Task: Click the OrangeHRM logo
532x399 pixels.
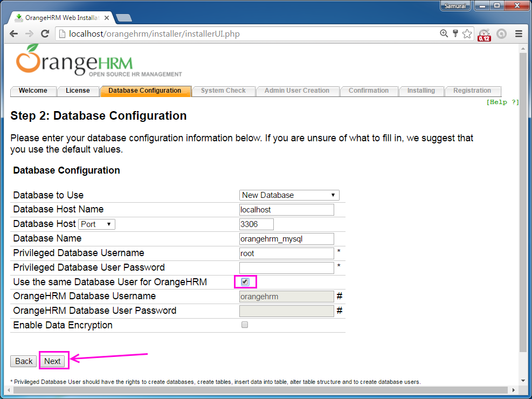Action: [99, 60]
